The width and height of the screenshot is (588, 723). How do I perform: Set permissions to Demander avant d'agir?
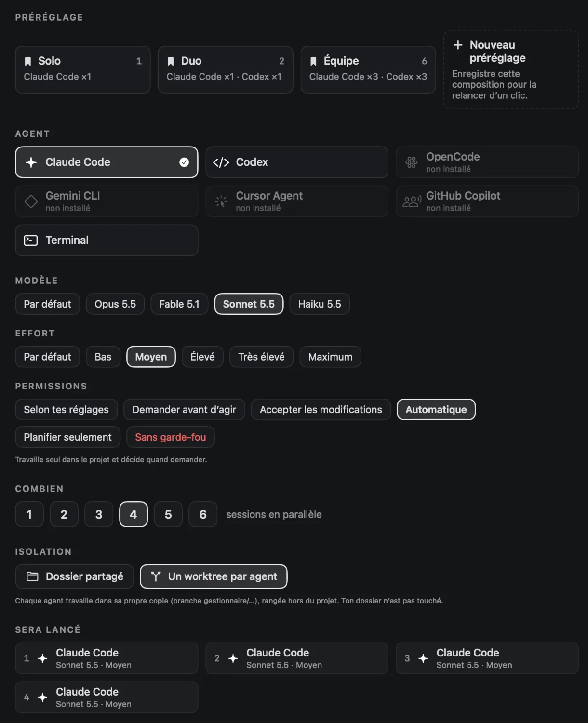pos(184,410)
